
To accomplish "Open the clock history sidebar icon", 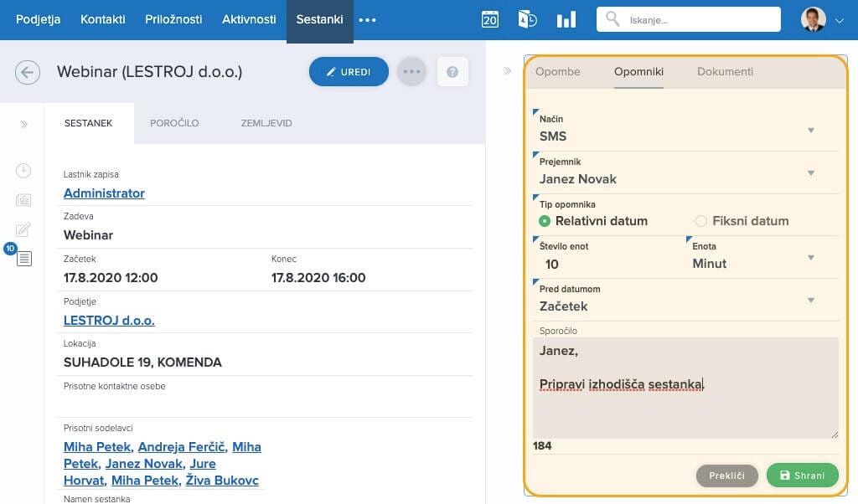I will 23,171.
